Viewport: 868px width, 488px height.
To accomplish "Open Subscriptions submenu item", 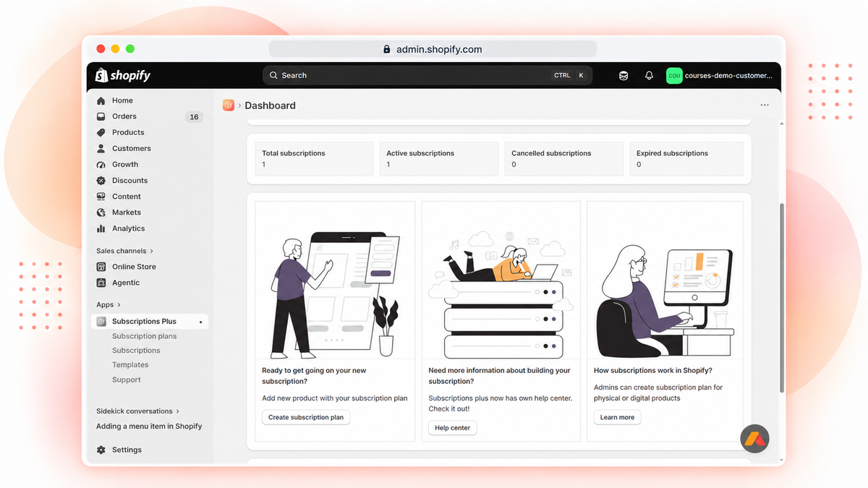I will [136, 351].
